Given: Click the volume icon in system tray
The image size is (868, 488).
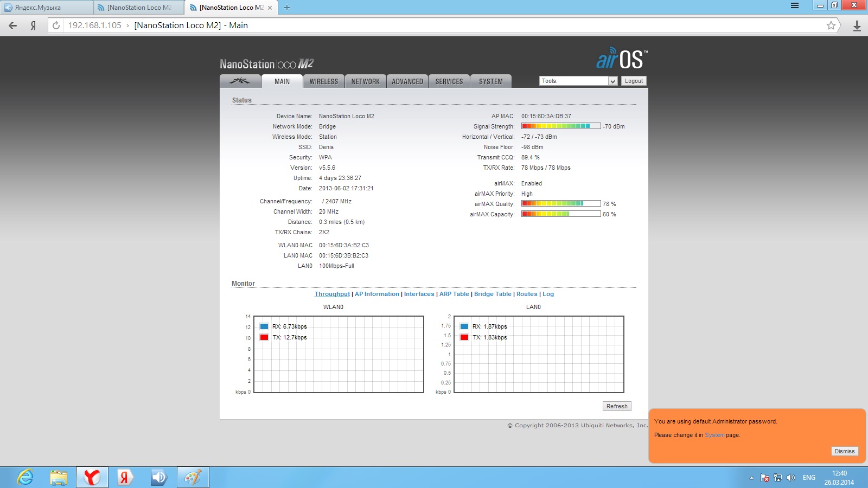Looking at the screenshot, I should [x=791, y=478].
